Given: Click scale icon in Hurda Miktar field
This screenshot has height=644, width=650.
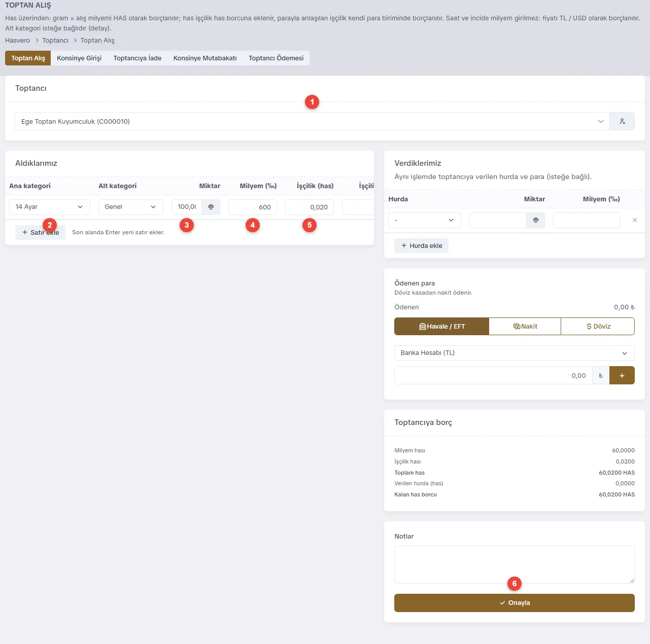Looking at the screenshot, I should [536, 220].
